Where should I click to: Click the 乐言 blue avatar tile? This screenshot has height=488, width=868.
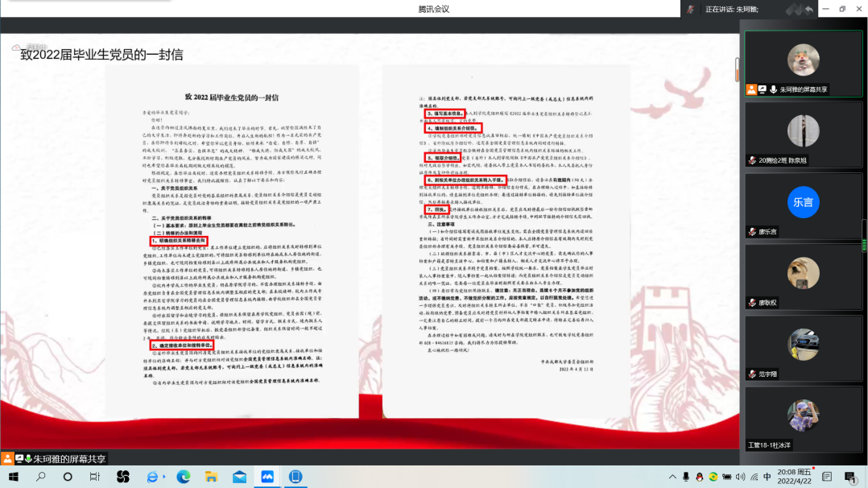tap(803, 202)
